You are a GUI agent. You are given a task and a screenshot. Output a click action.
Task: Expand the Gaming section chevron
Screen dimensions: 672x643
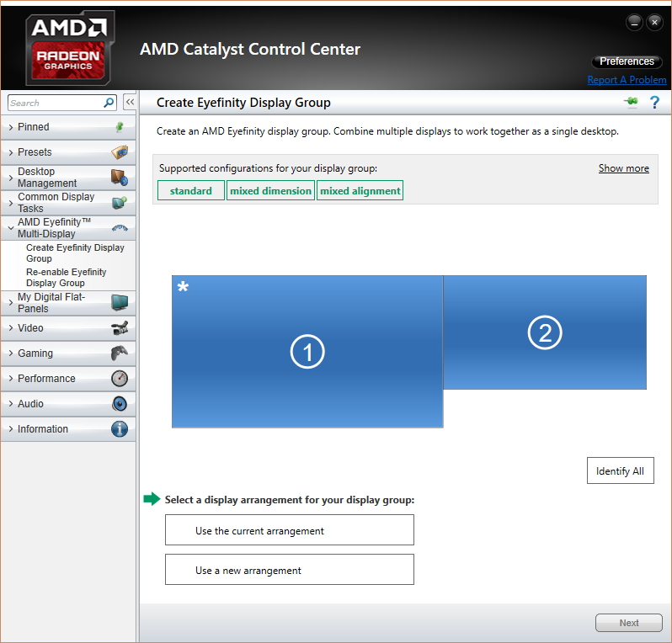[11, 353]
